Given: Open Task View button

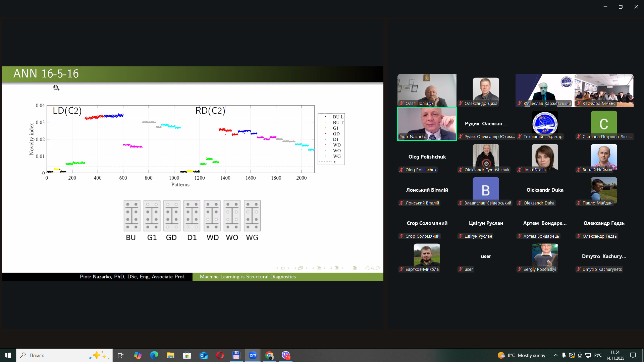Looking at the screenshot, I should click(121, 355).
